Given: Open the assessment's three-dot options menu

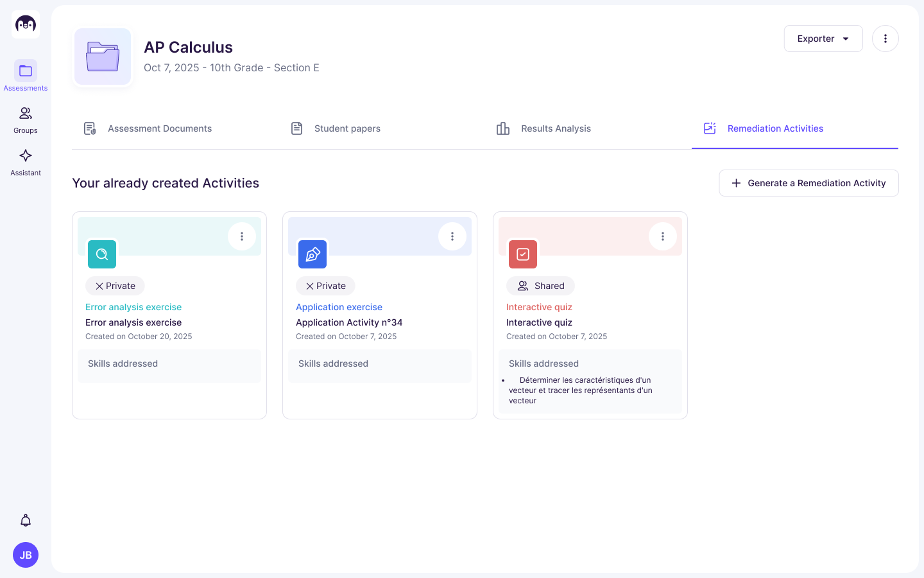Looking at the screenshot, I should coord(886,39).
